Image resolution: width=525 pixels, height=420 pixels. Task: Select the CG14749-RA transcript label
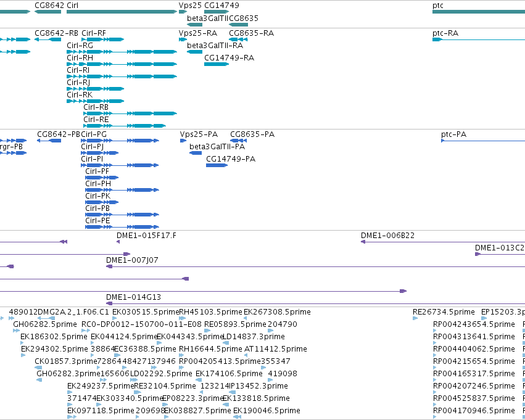tap(229, 58)
